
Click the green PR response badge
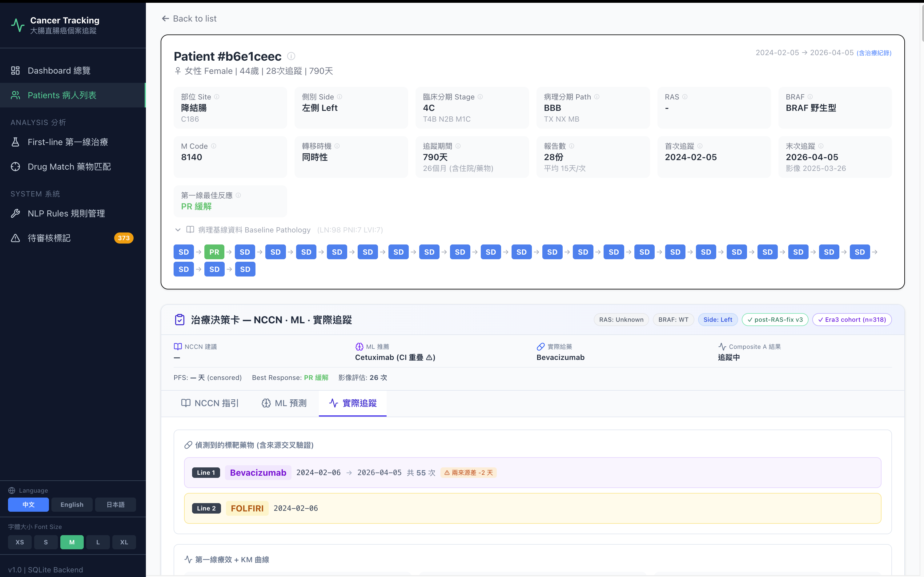point(215,252)
